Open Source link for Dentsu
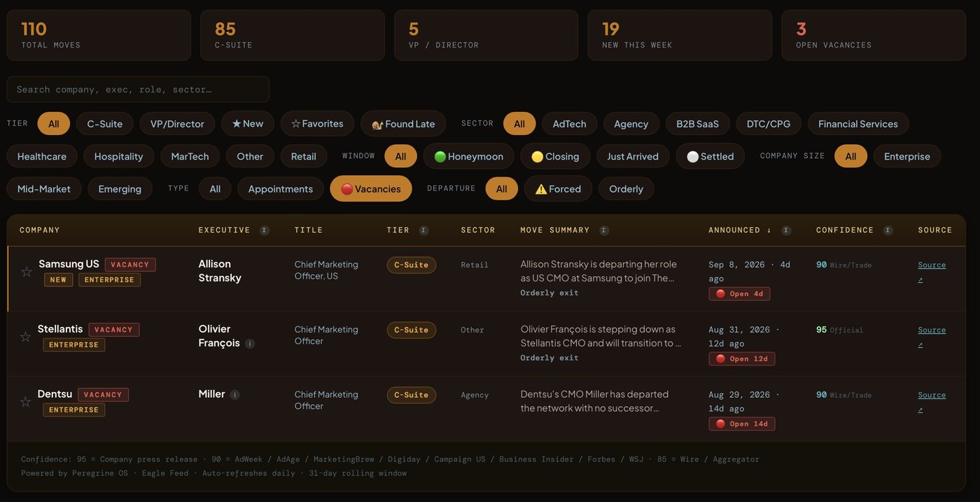The height and width of the screenshot is (502, 980). pos(932,402)
